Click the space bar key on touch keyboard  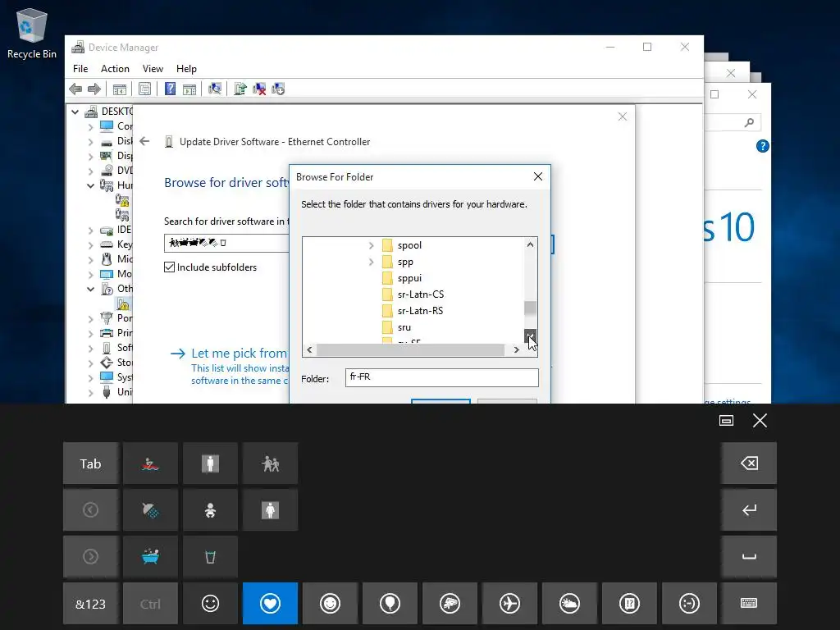click(x=748, y=557)
